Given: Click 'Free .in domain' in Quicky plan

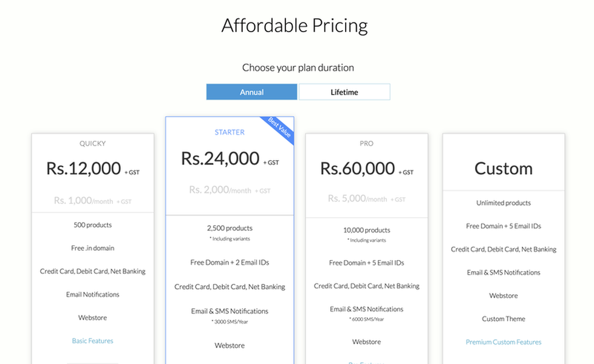Looking at the screenshot, I should (x=92, y=248).
